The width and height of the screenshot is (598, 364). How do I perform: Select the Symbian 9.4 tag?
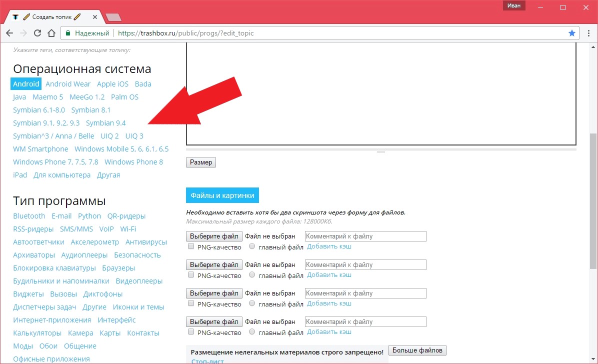pos(105,123)
